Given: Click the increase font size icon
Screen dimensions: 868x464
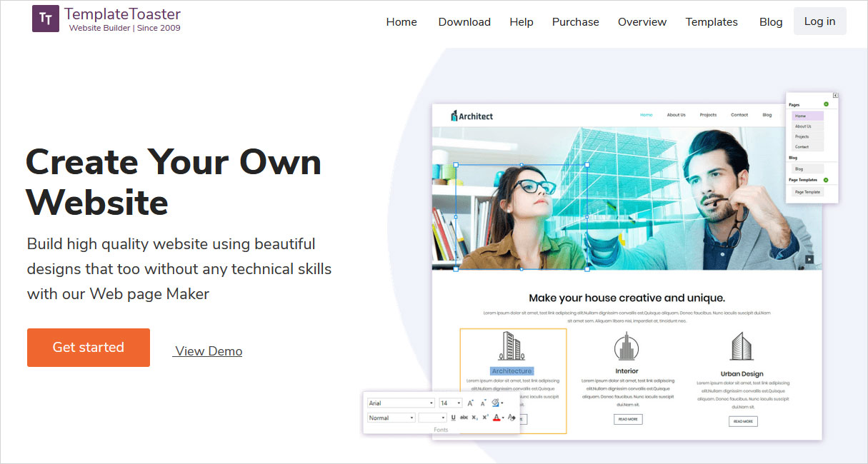Looking at the screenshot, I should coord(470,403).
